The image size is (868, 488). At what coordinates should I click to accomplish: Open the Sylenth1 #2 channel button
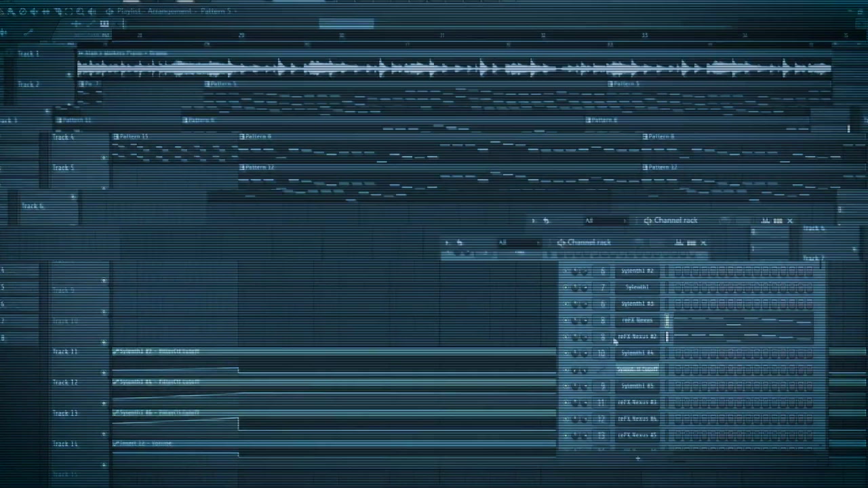click(x=637, y=271)
